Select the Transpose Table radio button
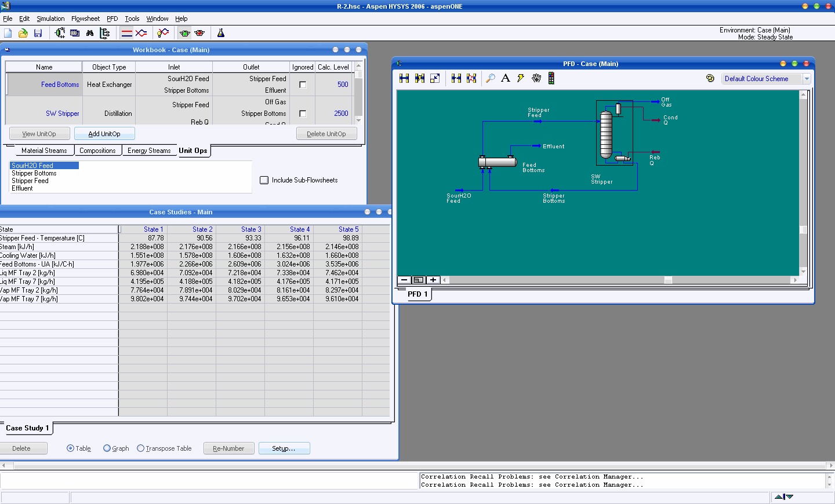835x504 pixels. coord(140,448)
